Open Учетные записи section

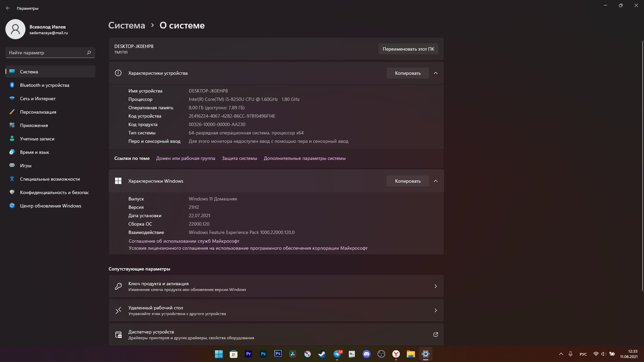coord(50,138)
